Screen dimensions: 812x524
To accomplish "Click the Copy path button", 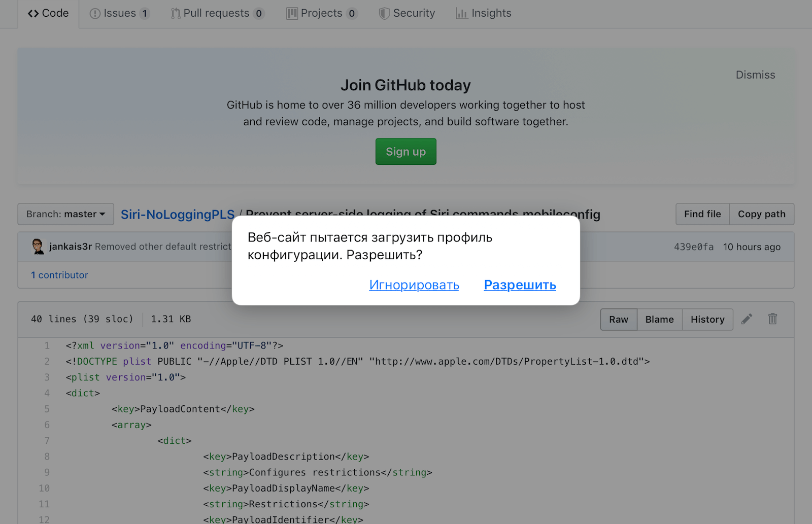I will tap(762, 214).
